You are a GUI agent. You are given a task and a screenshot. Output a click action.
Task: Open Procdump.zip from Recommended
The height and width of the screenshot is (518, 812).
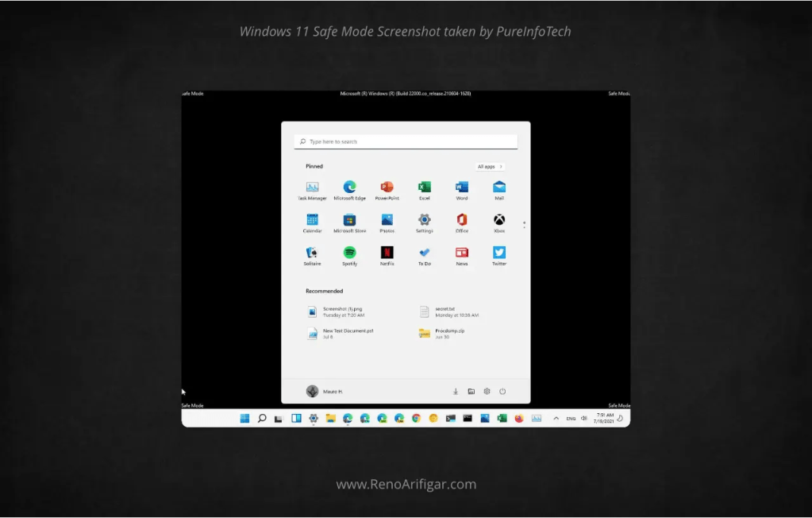coord(448,332)
